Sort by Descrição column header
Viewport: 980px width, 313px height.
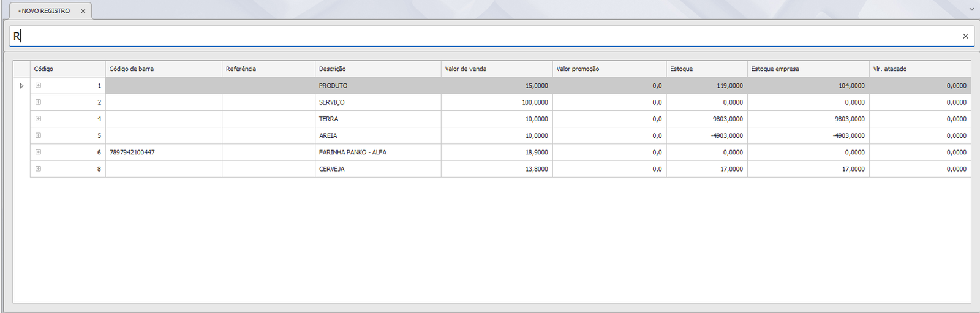coord(378,69)
